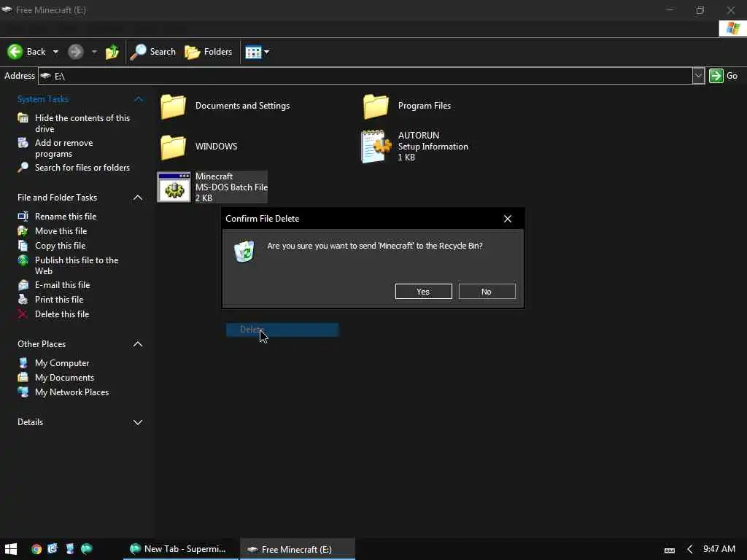Click Publish this file to the Web
The width and height of the screenshot is (747, 560).
(76, 265)
